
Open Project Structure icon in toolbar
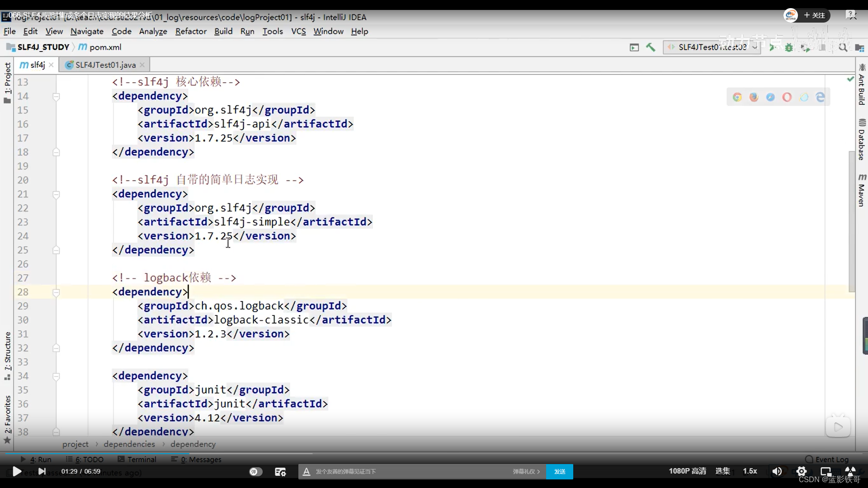(x=859, y=47)
